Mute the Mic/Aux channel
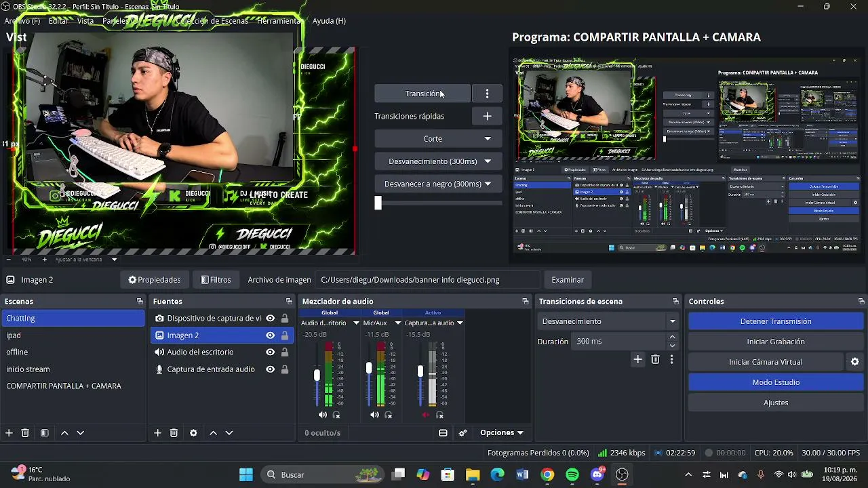 coord(375,415)
